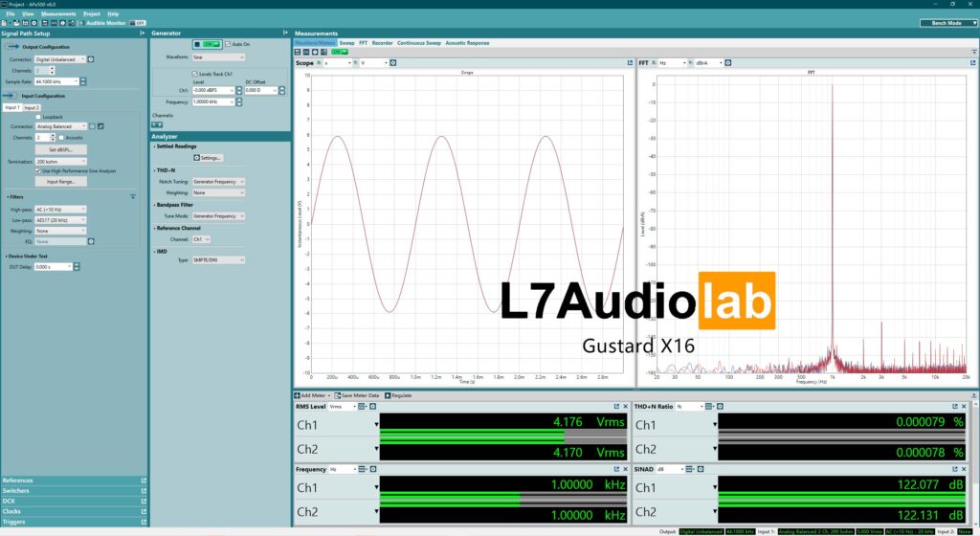Pop out the Scope graph panel
Screen dimensions: 980x536
click(x=630, y=63)
